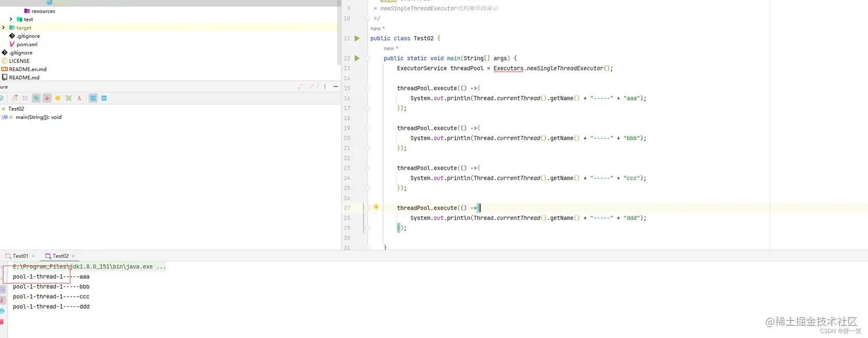Toggle the purple list view icon in Structure toolbar
Viewport: 868px width, 338px height.
25,98
